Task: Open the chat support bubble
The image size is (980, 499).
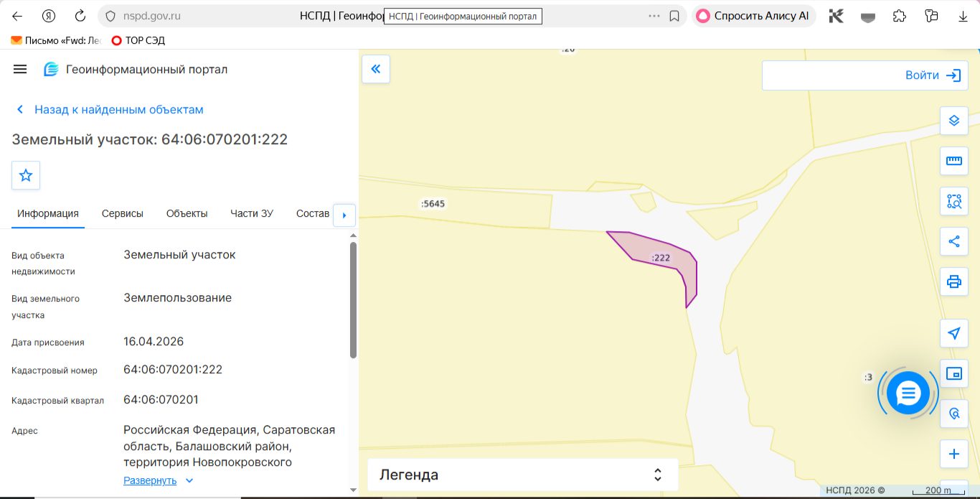Action: 908,393
